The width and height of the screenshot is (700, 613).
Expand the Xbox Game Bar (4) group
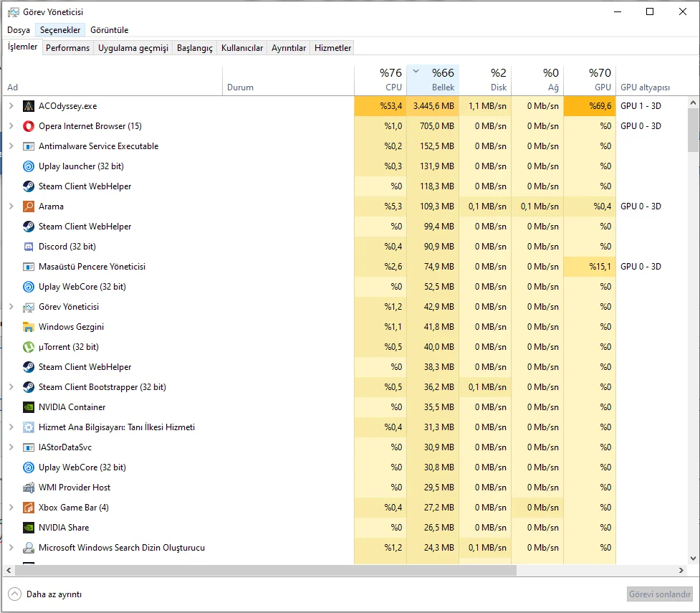pos(11,508)
